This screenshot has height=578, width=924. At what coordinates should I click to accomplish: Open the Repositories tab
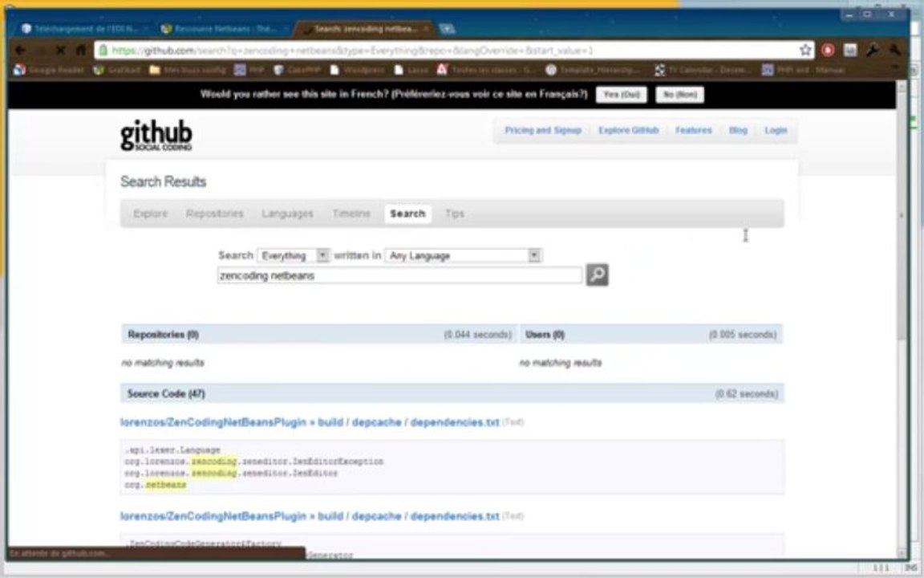click(214, 214)
